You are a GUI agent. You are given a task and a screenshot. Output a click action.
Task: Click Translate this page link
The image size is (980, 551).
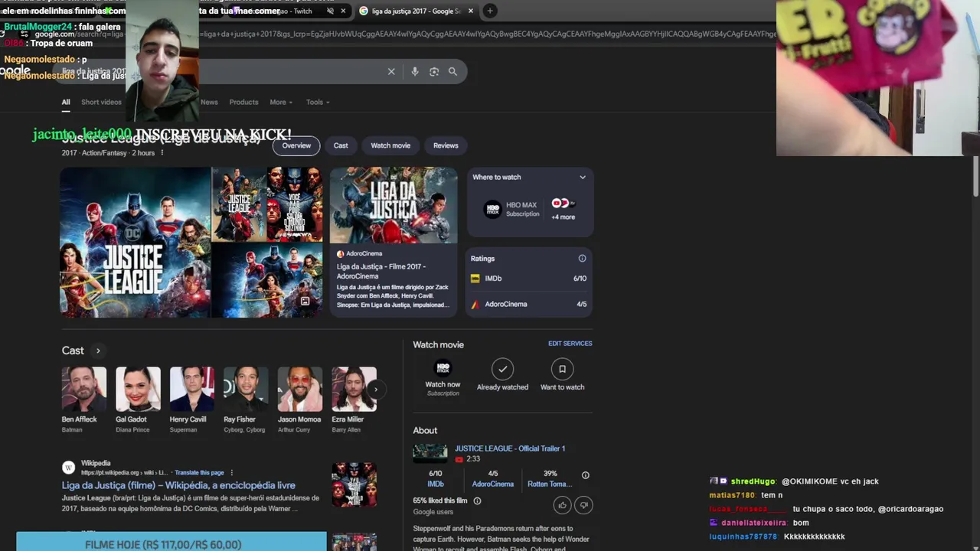point(199,473)
